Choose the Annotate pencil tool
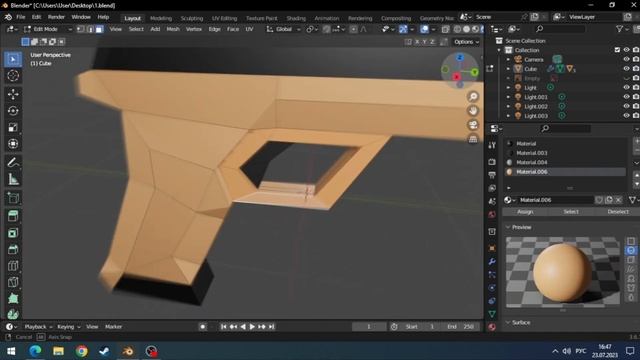The image size is (640, 360). [x=13, y=162]
